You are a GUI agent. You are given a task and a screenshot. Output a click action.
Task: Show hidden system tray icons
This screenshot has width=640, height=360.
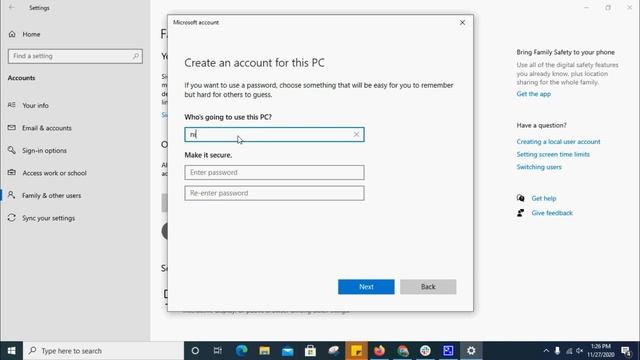pos(546,351)
